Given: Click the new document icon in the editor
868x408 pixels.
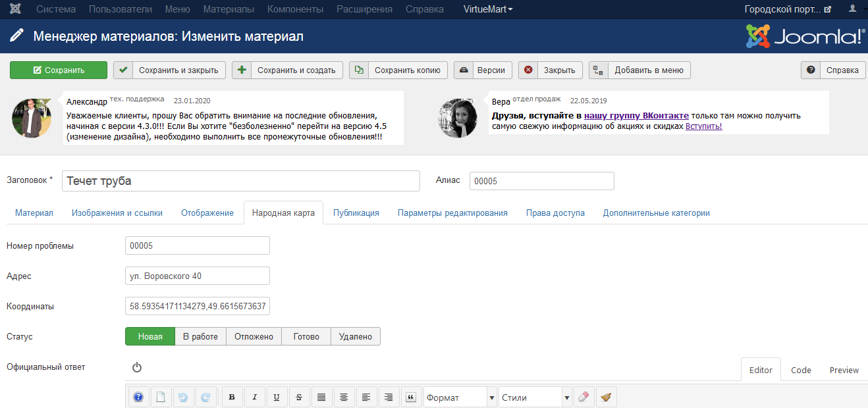Looking at the screenshot, I should [160, 397].
